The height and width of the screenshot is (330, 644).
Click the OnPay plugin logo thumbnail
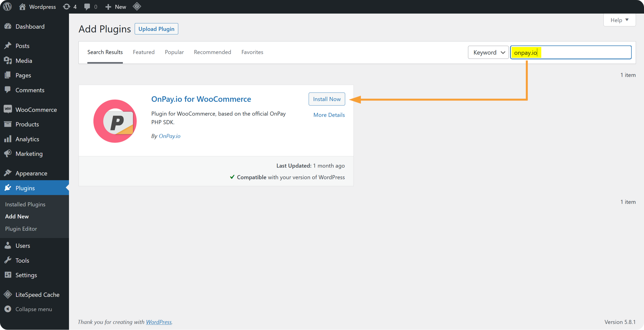[115, 121]
